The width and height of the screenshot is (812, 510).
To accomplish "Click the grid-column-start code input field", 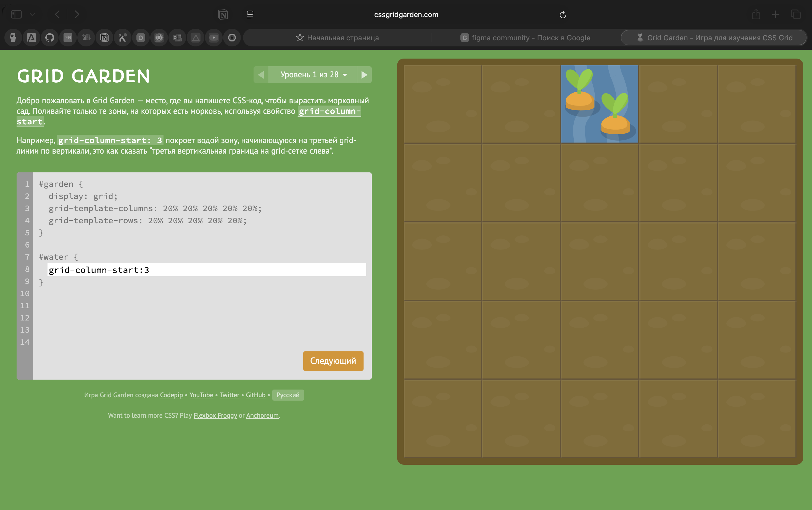I will 206,270.
